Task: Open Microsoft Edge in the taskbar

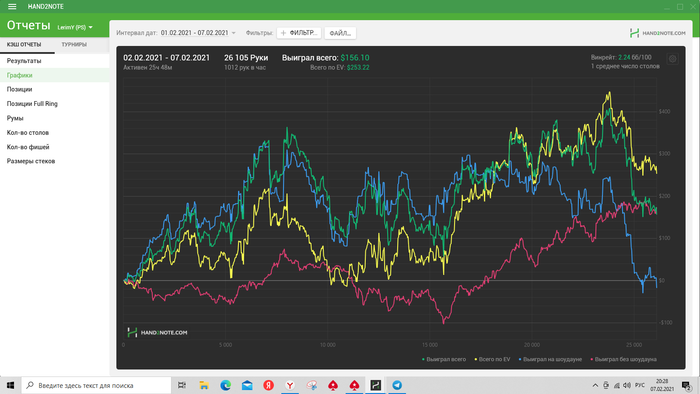Action: pos(225,385)
